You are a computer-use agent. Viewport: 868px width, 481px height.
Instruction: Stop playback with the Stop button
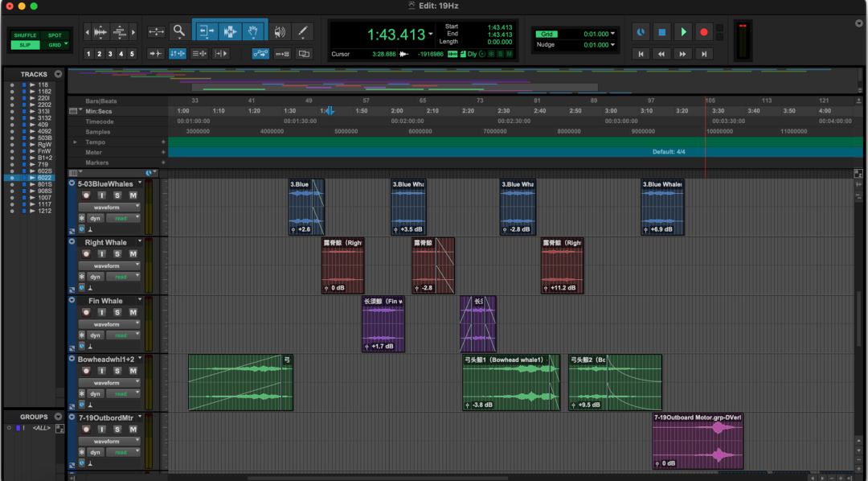pyautogui.click(x=661, y=32)
